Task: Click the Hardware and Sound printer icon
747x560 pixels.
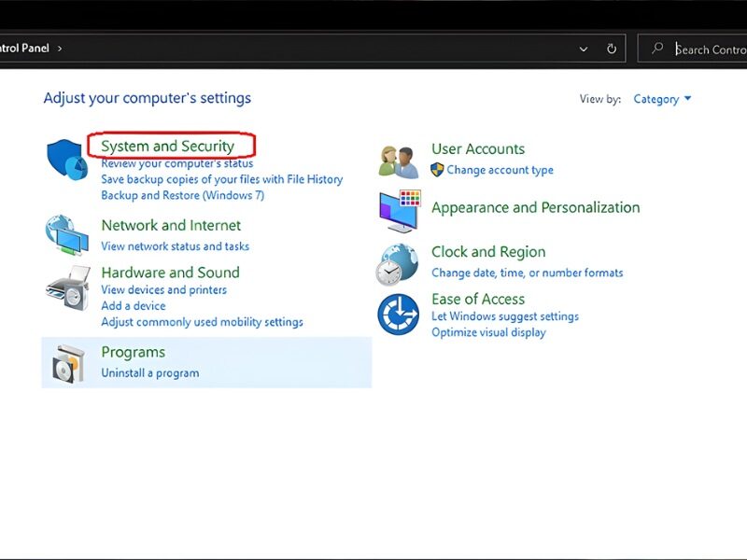Action: (67, 287)
